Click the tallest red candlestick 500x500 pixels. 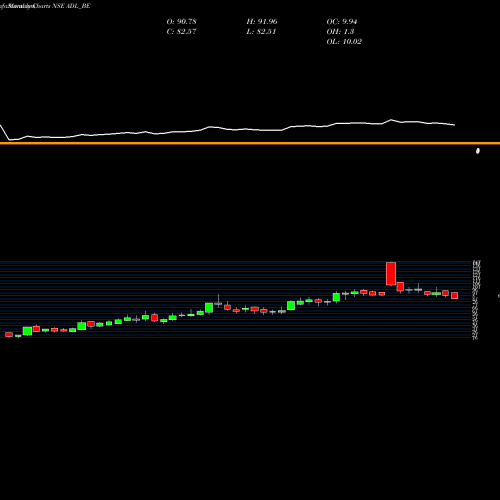tap(391, 274)
